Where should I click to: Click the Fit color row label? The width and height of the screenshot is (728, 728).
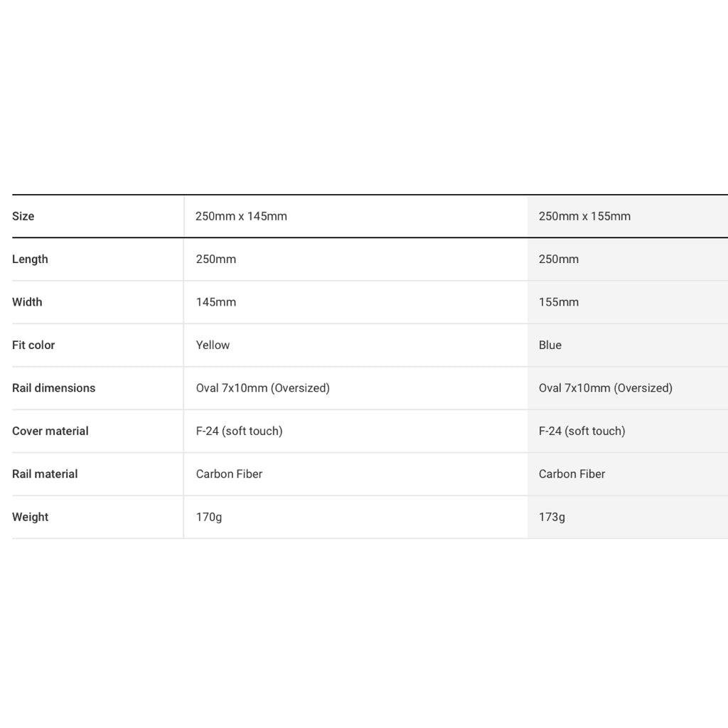point(33,345)
